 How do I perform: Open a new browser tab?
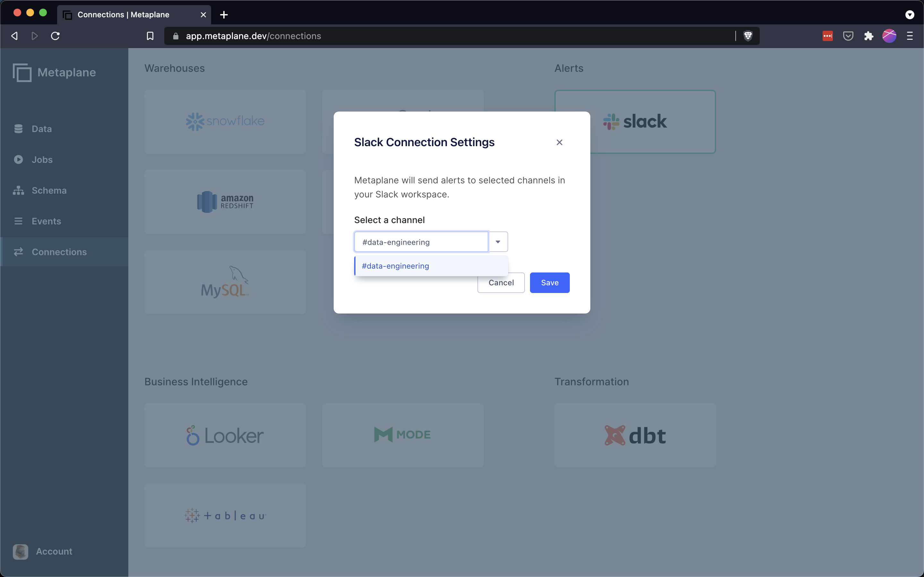click(224, 14)
